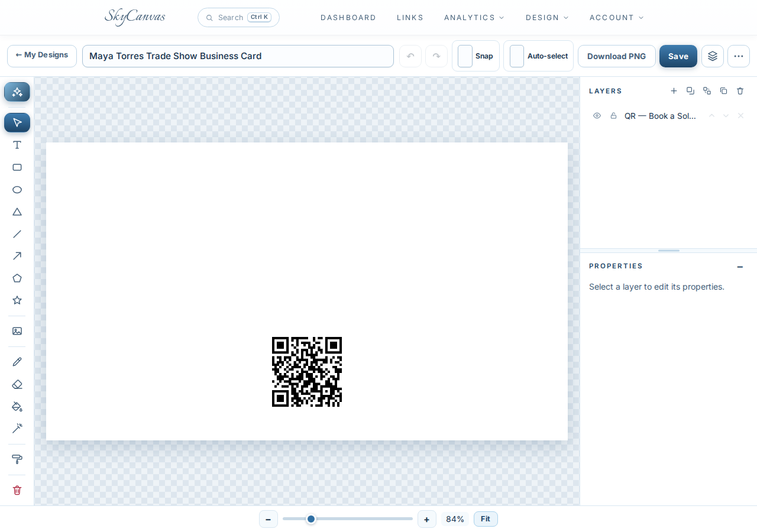Expand the Analytics menu
757x532 pixels.
point(474,18)
